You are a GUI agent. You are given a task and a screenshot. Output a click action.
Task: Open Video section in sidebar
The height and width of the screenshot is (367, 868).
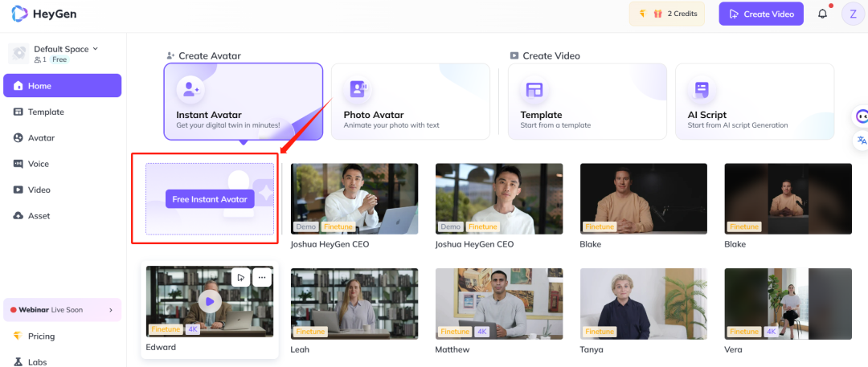62,190
